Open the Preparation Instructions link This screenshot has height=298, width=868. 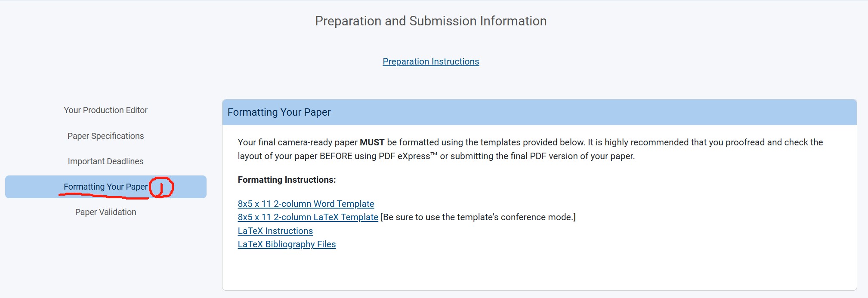coord(431,61)
